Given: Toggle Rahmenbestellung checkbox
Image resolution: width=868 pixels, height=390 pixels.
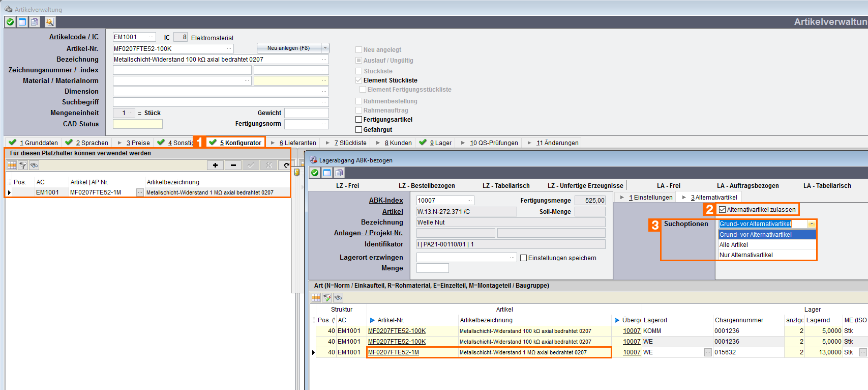Looking at the screenshot, I should point(358,101).
